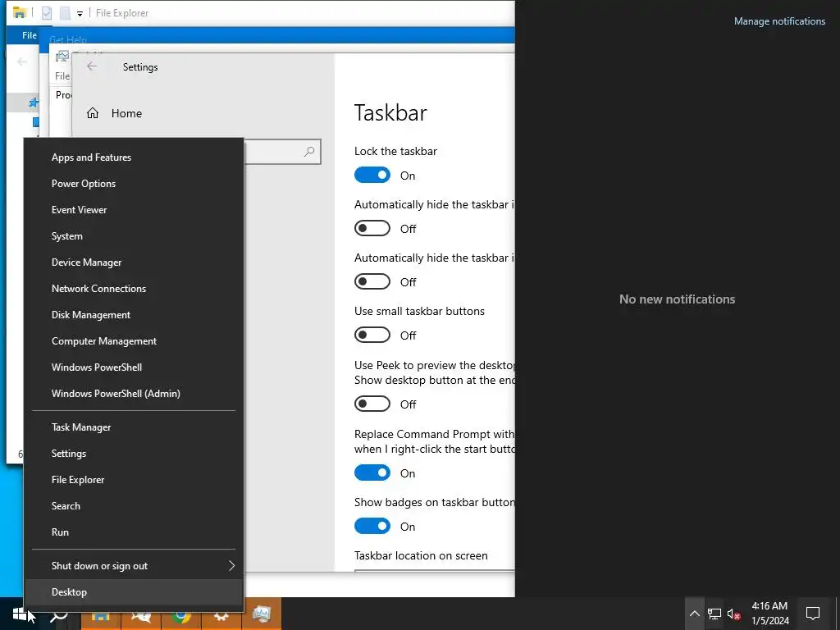This screenshot has height=630, width=840.
Task: Go to Settings Home
Action: pyautogui.click(x=115, y=113)
